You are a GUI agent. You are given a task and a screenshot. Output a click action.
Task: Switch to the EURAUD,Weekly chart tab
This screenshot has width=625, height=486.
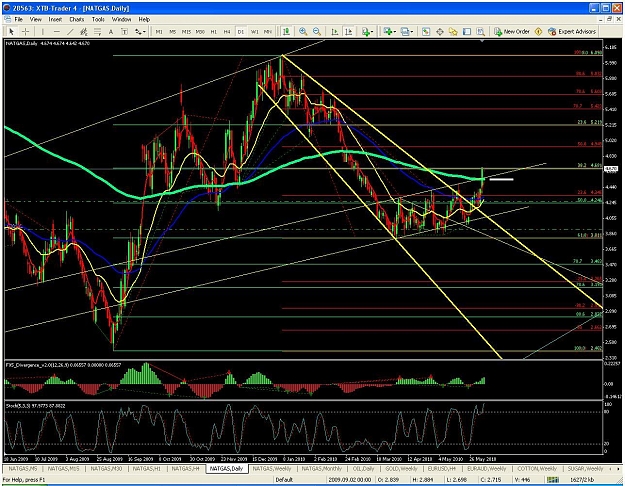click(486, 468)
